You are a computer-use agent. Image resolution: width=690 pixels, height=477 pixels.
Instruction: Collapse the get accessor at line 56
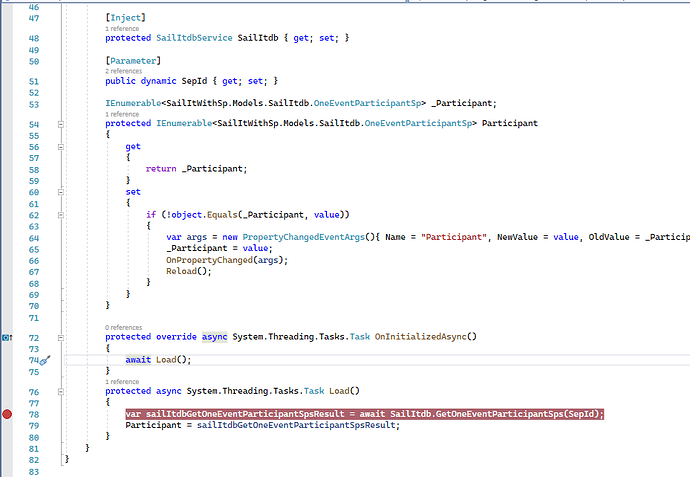pyautogui.click(x=61, y=147)
